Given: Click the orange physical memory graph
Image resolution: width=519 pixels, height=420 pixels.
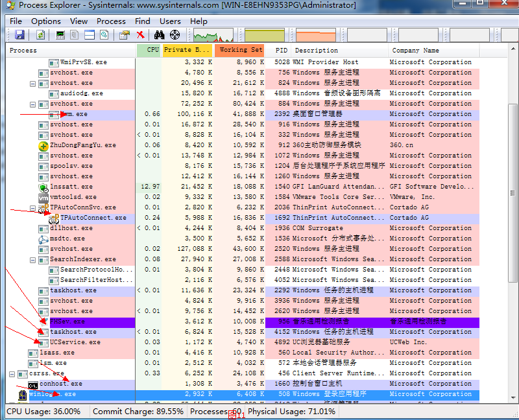Looking at the screenshot, I should click(316, 35).
